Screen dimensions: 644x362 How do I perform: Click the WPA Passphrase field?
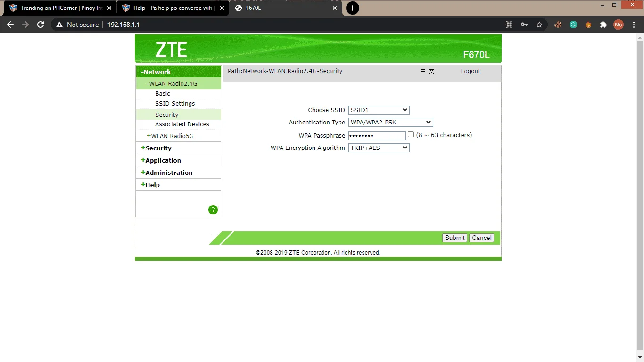tap(377, 135)
